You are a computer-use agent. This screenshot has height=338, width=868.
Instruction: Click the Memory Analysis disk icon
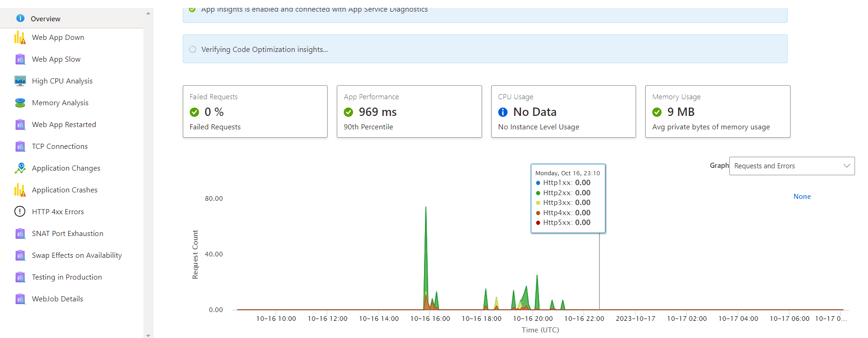20,103
